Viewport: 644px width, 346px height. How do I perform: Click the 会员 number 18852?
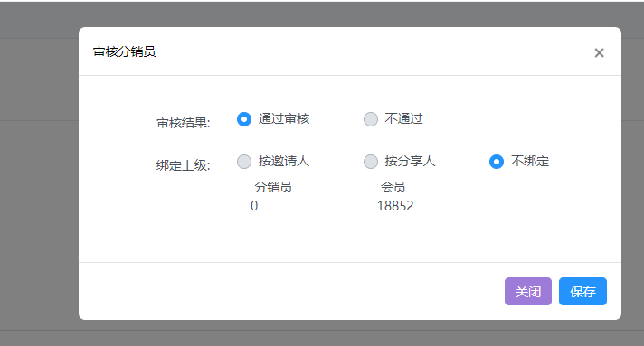(395, 206)
